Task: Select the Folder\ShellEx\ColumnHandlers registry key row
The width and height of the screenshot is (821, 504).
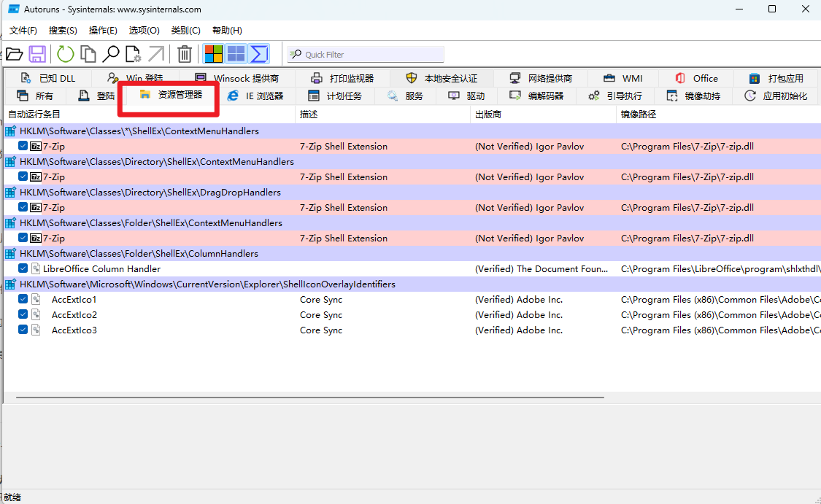Action: pyautogui.click(x=412, y=253)
